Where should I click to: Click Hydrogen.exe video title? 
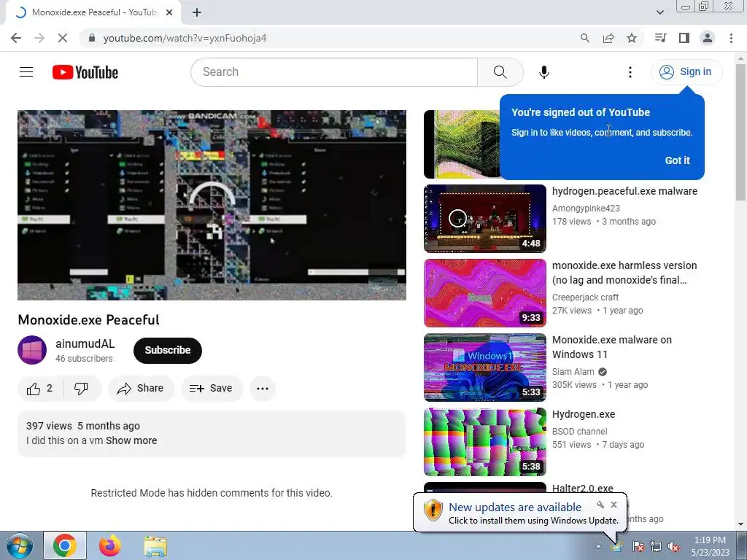tap(584, 414)
